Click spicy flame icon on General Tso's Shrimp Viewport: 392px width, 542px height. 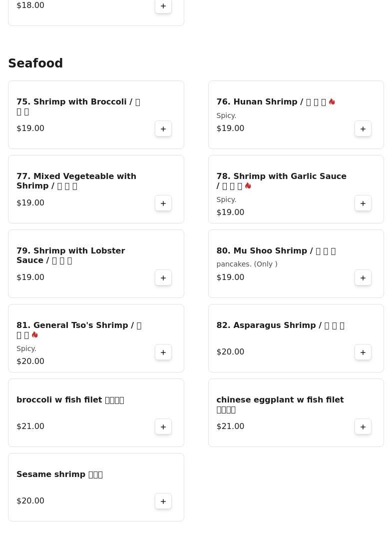(34, 334)
